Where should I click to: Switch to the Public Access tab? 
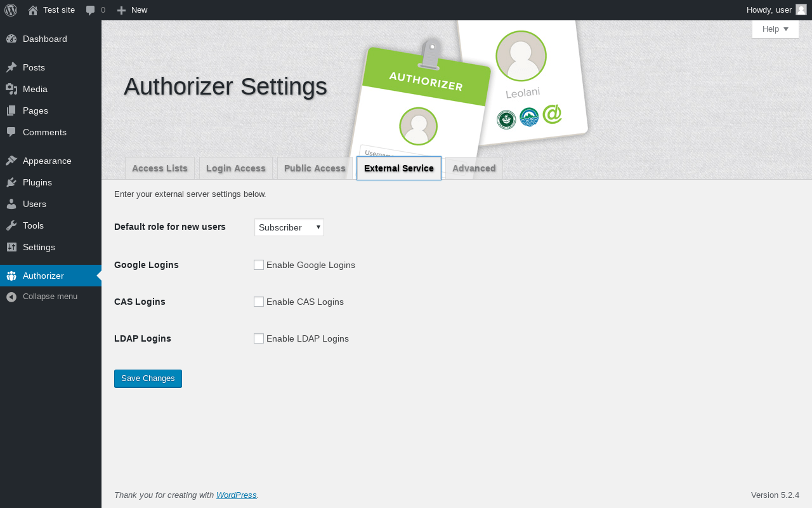pyautogui.click(x=315, y=168)
